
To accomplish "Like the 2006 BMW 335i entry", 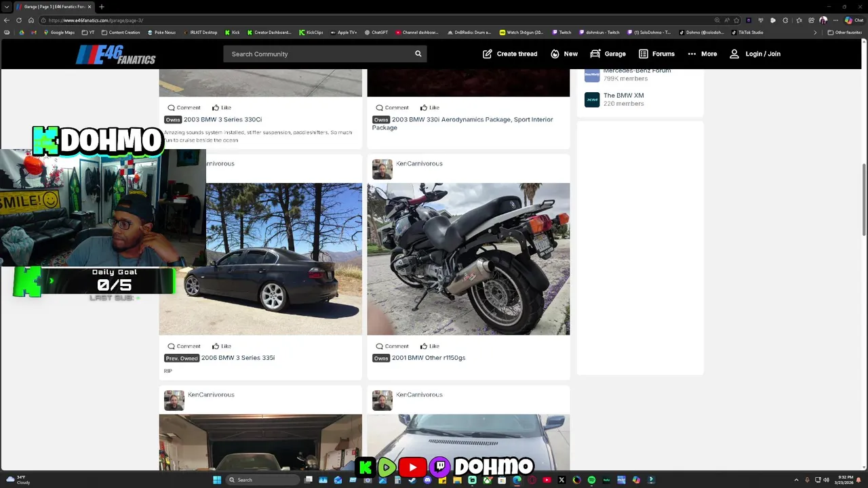I will tap(222, 346).
